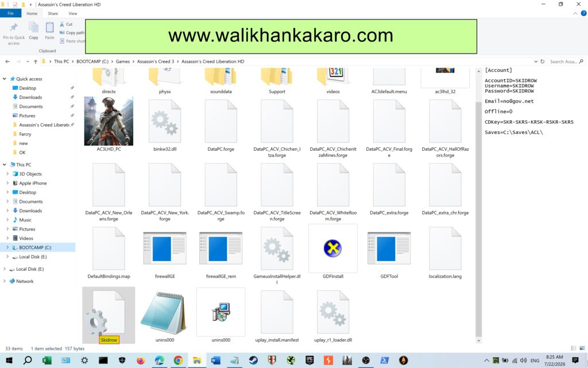
Task: Open Epic Games Launcher from the taskbar
Action: click(x=310, y=361)
